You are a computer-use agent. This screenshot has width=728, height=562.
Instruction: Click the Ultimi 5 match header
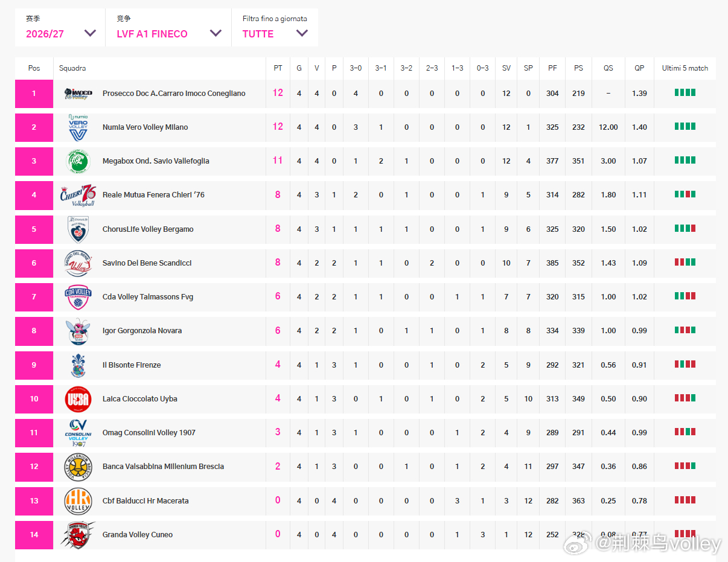click(x=685, y=68)
